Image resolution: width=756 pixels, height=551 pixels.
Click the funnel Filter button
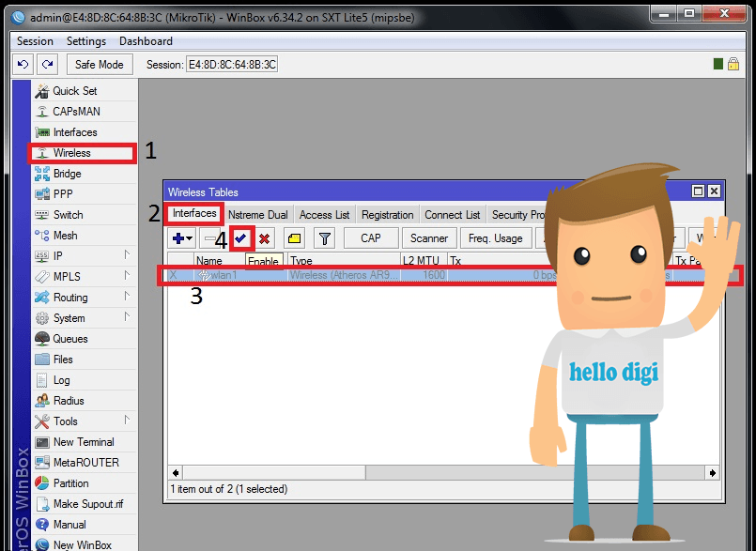coord(325,238)
